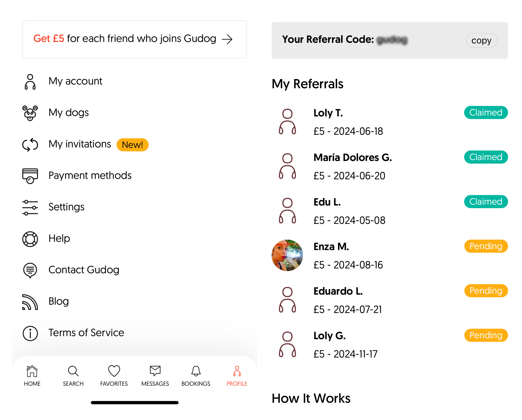
Task: Open Settings via the sliders icon
Action: (x=30, y=207)
